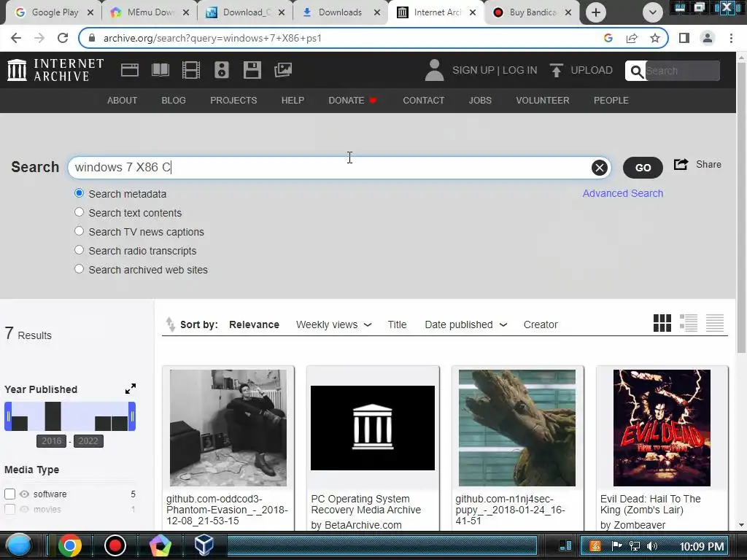Image resolution: width=747 pixels, height=560 pixels.
Task: Open Chrome from the taskbar
Action: (x=69, y=545)
